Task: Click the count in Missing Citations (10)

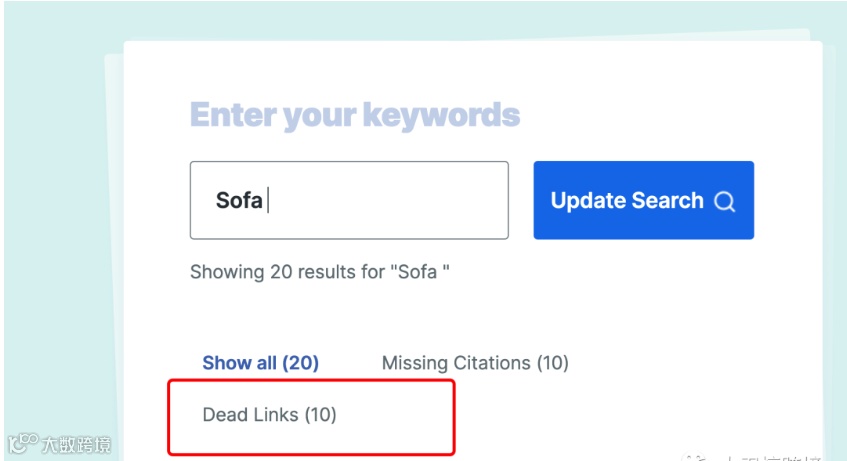Action: point(552,363)
